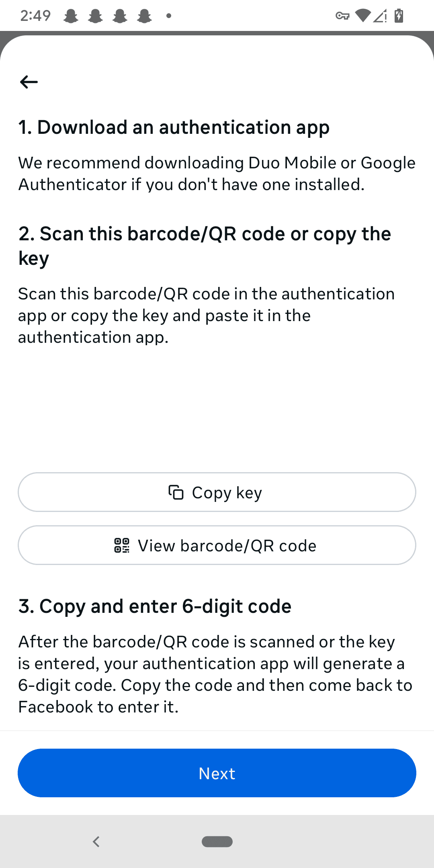Screen dimensions: 434x868
Task: Tap the Copy key button
Action: [x=217, y=492]
